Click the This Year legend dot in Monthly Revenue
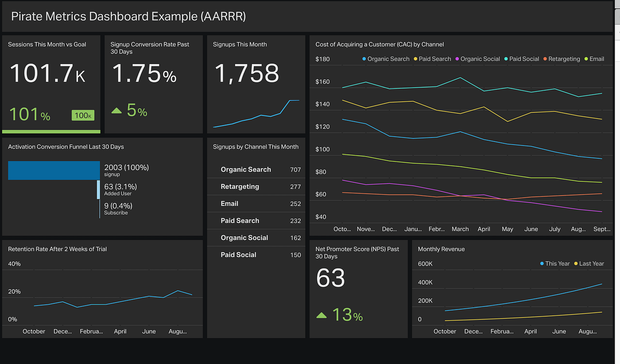 (542, 264)
